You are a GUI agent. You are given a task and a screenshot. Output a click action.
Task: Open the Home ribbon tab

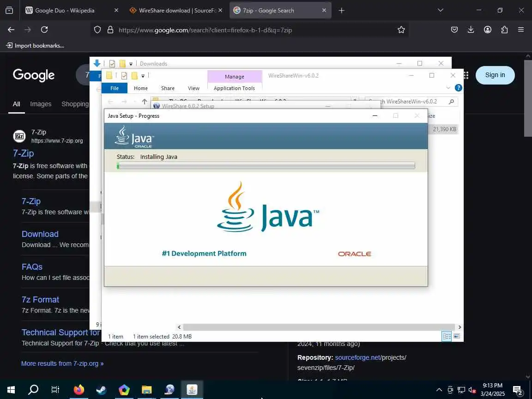pyautogui.click(x=141, y=88)
